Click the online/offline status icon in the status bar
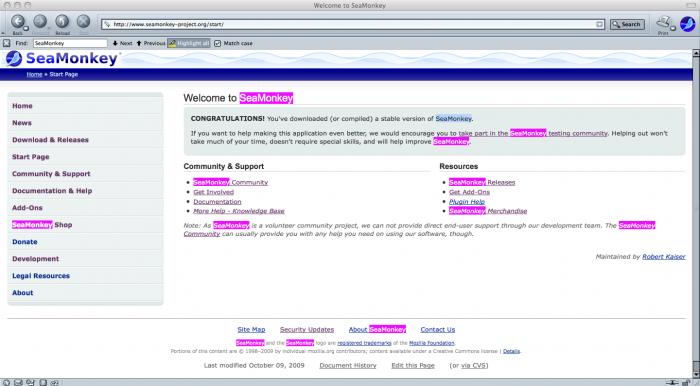 point(673,382)
